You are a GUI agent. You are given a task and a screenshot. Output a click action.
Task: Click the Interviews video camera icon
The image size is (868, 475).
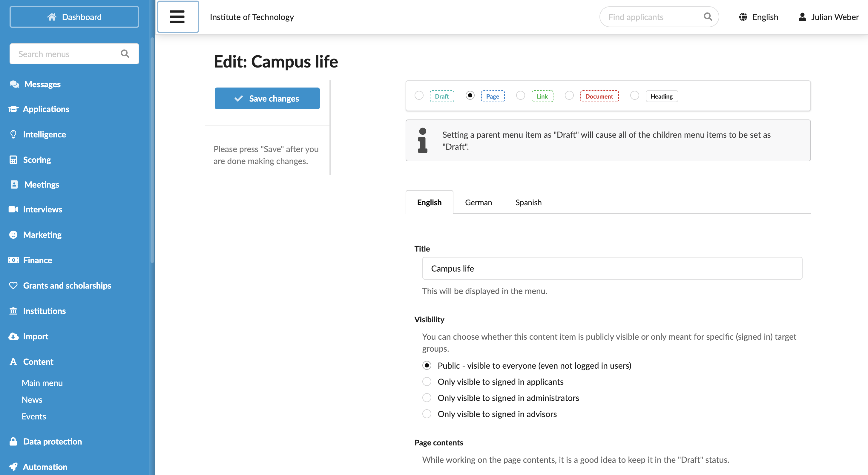point(13,209)
